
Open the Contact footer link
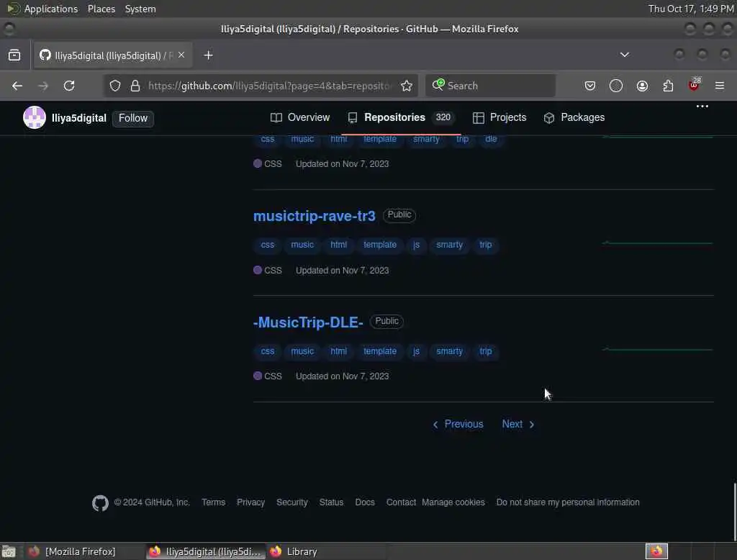coord(401,502)
